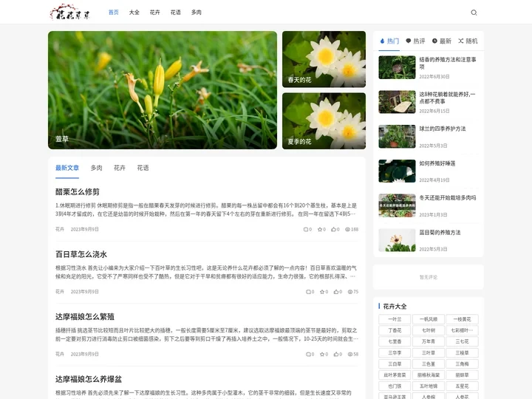This screenshot has height=399, width=532.
Task: Click the star favorite icon under 达摩福娘怎么繁殖
Action: [x=322, y=354]
